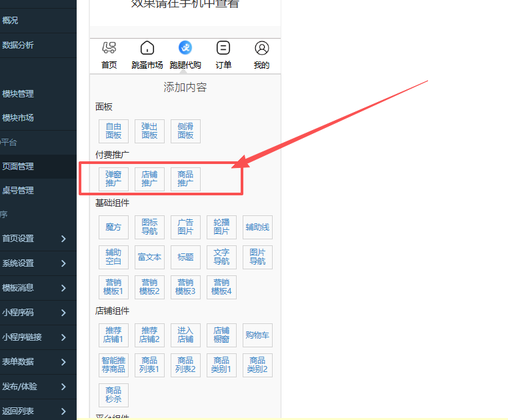Image resolution: width=508 pixels, height=420 pixels.
Task: Tap the 首页 shop icon in preview
Action: coord(109,48)
